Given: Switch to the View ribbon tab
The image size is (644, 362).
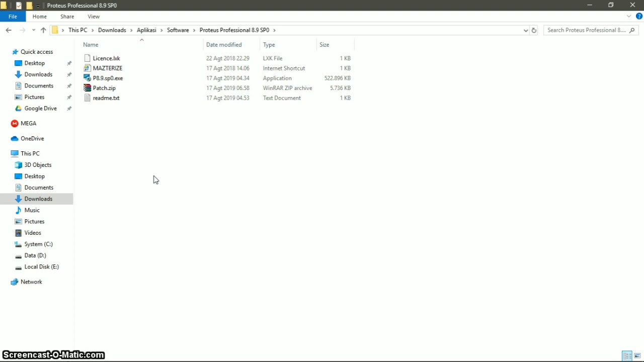Looking at the screenshot, I should click(94, 17).
